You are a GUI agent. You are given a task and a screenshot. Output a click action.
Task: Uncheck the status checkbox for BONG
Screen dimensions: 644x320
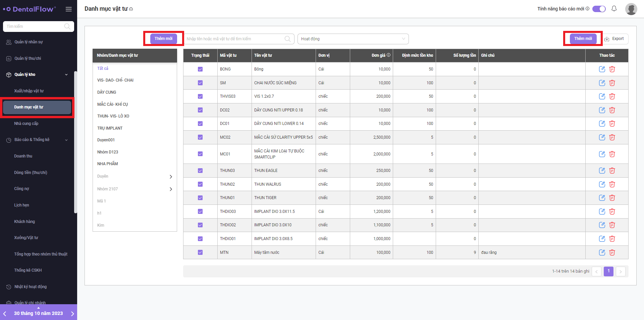(x=200, y=69)
